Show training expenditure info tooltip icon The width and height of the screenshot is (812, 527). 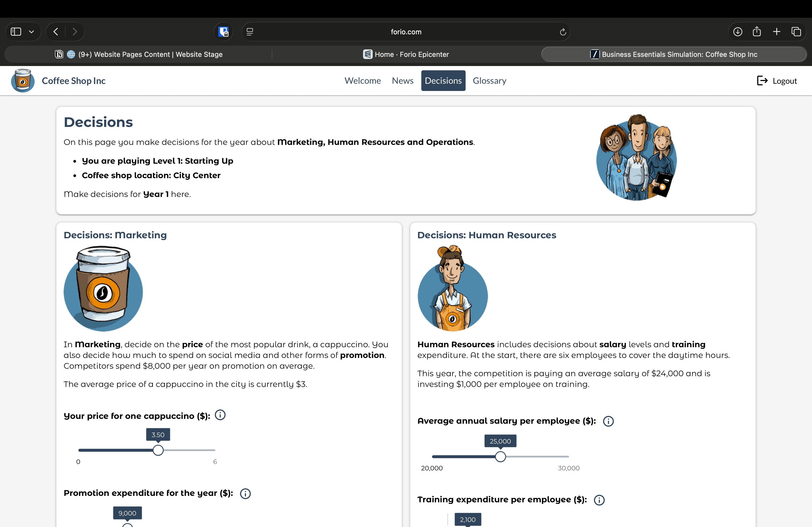click(599, 500)
